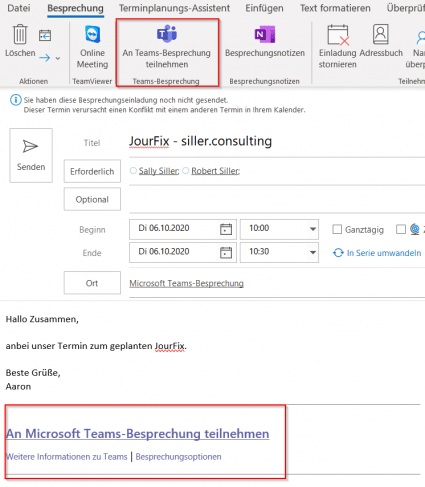This screenshot has width=425, height=487.
Task: Click the Senden paper plane button
Action: (31, 155)
